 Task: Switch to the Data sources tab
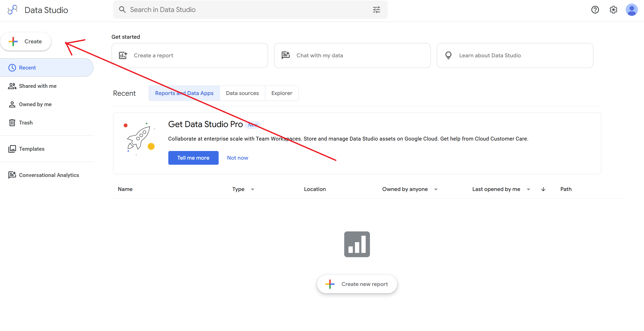point(242,93)
